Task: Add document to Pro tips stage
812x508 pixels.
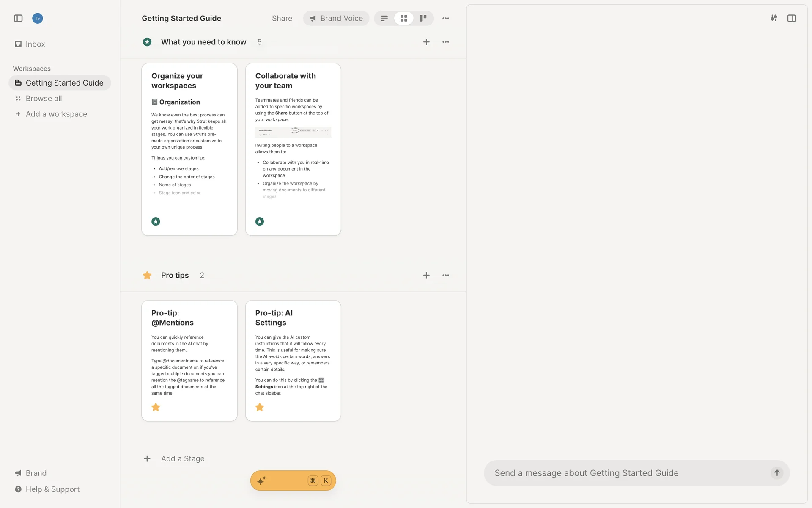Action: point(426,275)
